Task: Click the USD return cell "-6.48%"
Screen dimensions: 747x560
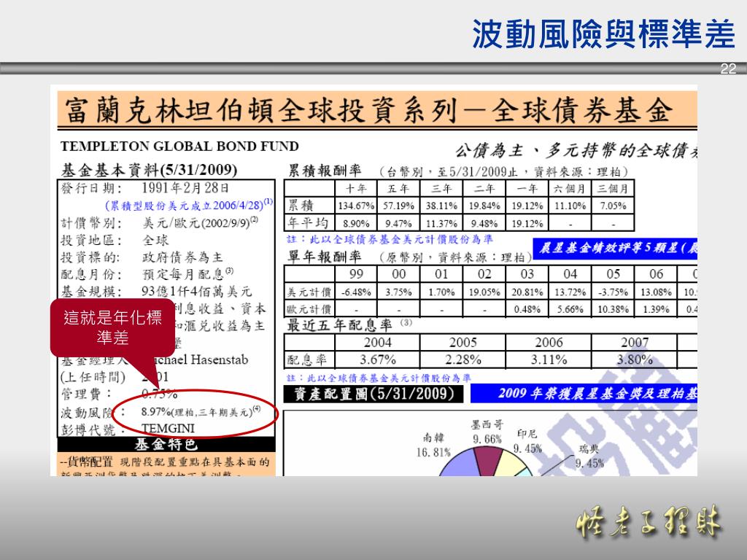Action: (356, 292)
